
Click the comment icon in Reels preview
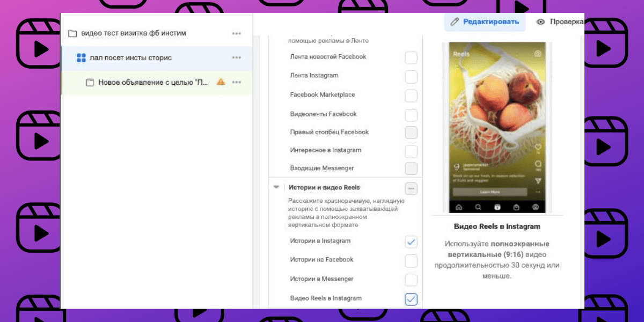pos(538,164)
